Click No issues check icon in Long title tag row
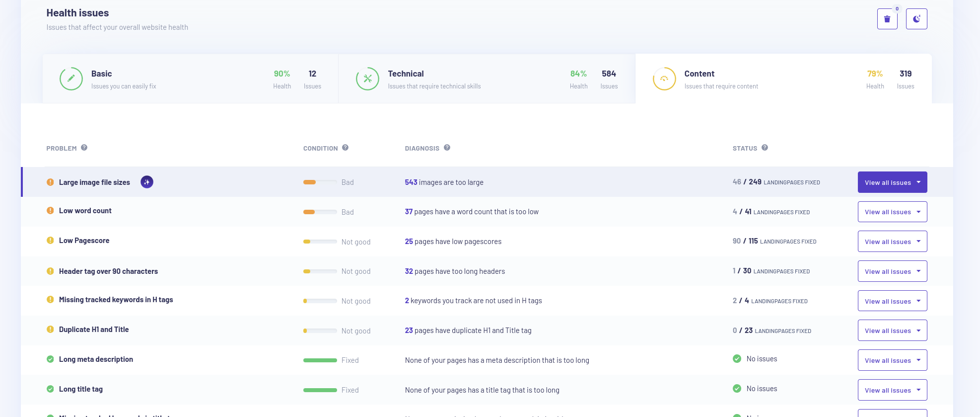The height and width of the screenshot is (417, 980). (x=737, y=389)
